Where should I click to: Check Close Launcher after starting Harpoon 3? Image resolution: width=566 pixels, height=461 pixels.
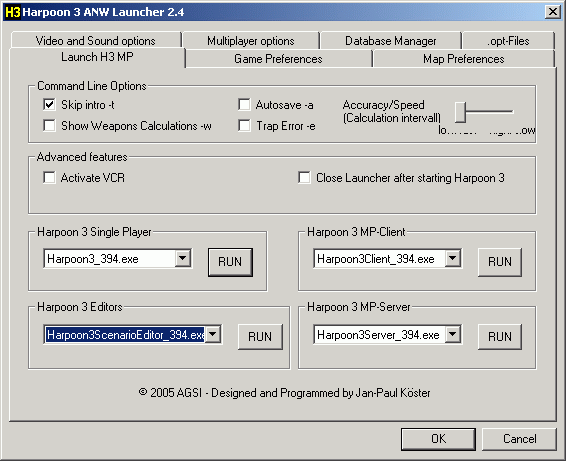tap(304, 178)
